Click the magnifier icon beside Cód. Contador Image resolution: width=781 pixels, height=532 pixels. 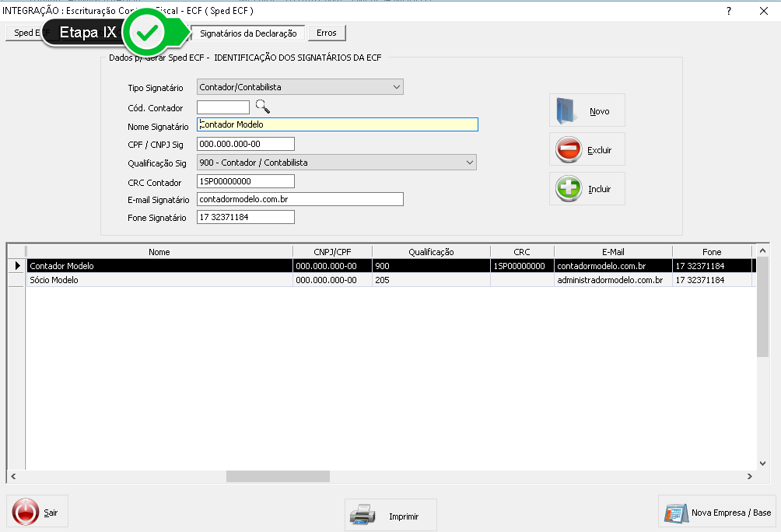(x=263, y=107)
